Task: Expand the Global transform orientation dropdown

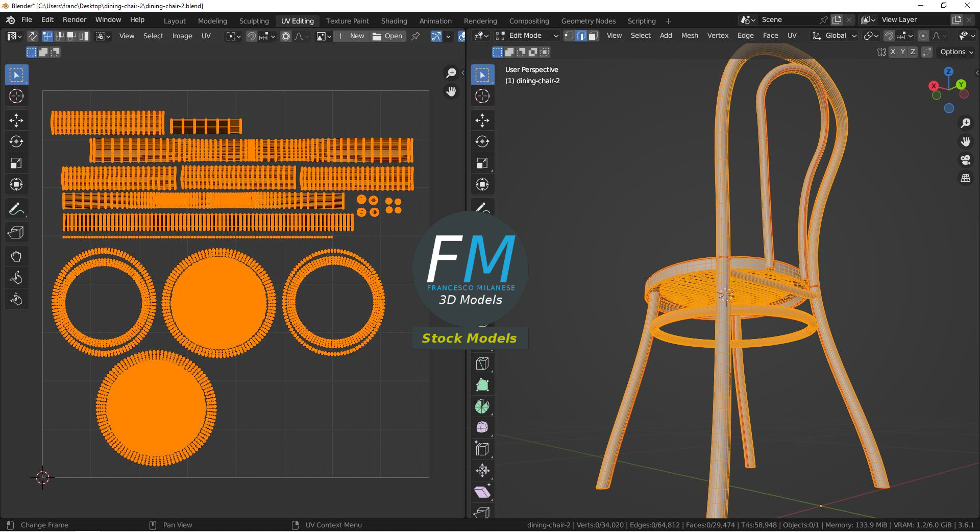Action: coord(835,36)
